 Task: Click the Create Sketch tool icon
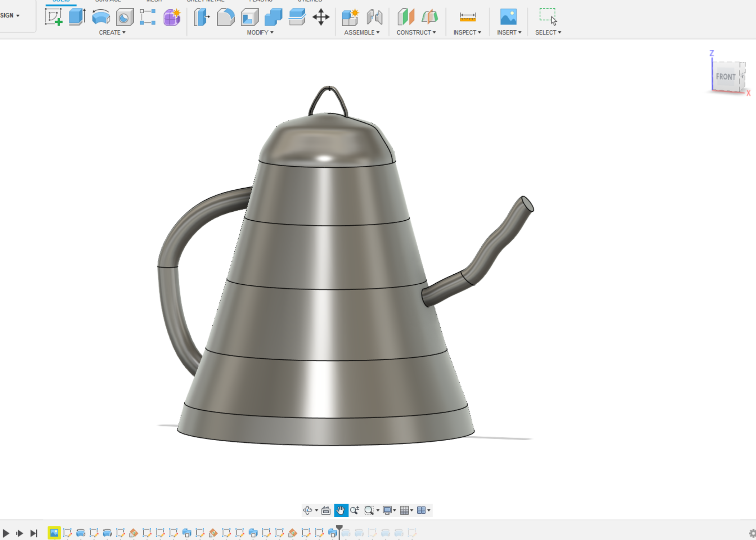[53, 17]
